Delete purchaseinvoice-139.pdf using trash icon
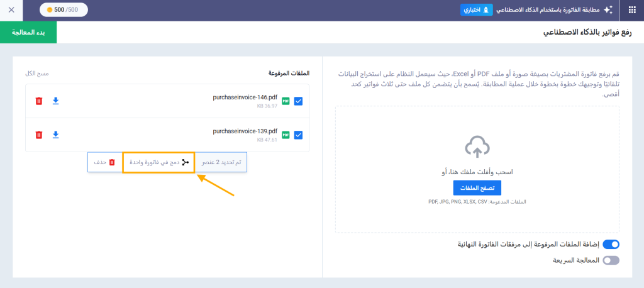This screenshot has width=644, height=288. (x=39, y=135)
